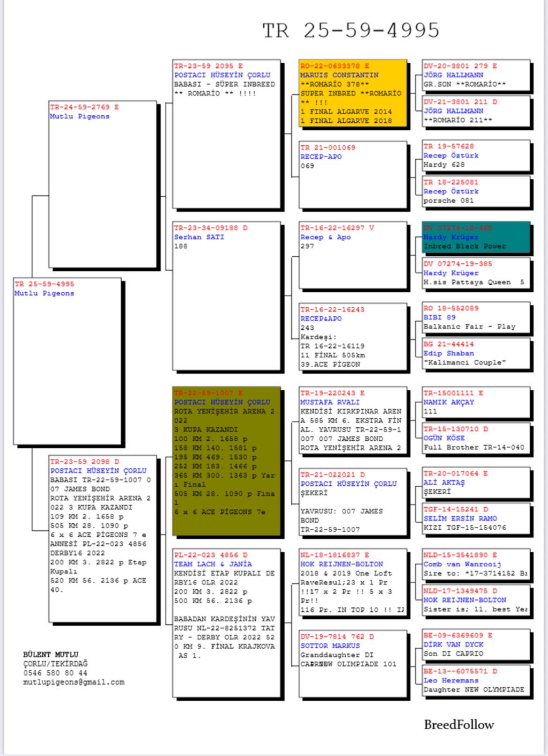Click the phone number 0546 580 80 44

(55, 673)
